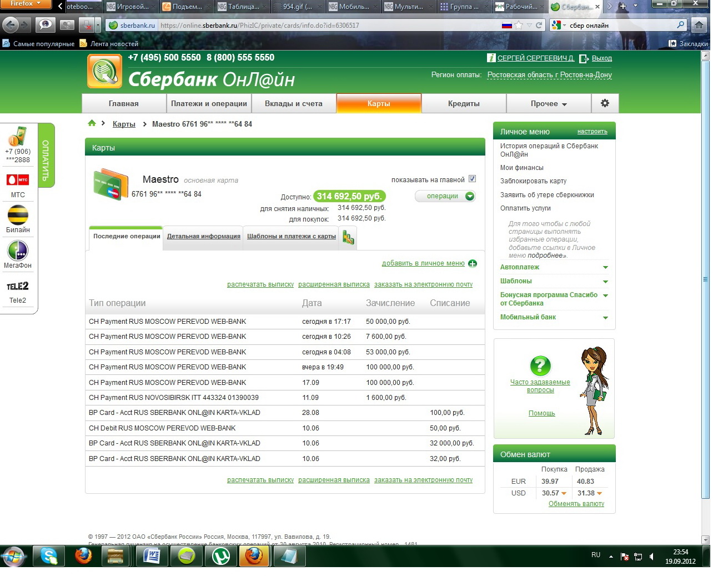Viewport: 728px width, 581px height.
Task: Open the операции dropdown button
Action: coord(445,196)
